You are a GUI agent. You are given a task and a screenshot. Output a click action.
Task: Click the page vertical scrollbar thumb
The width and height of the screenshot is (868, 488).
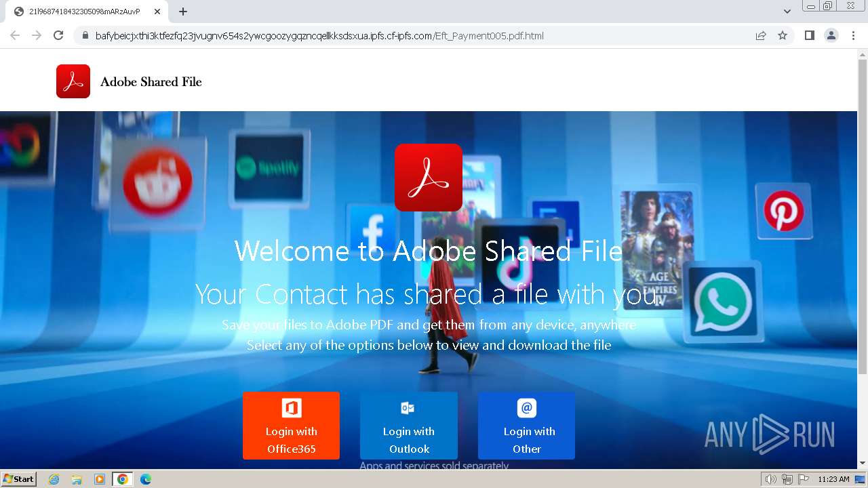863,216
